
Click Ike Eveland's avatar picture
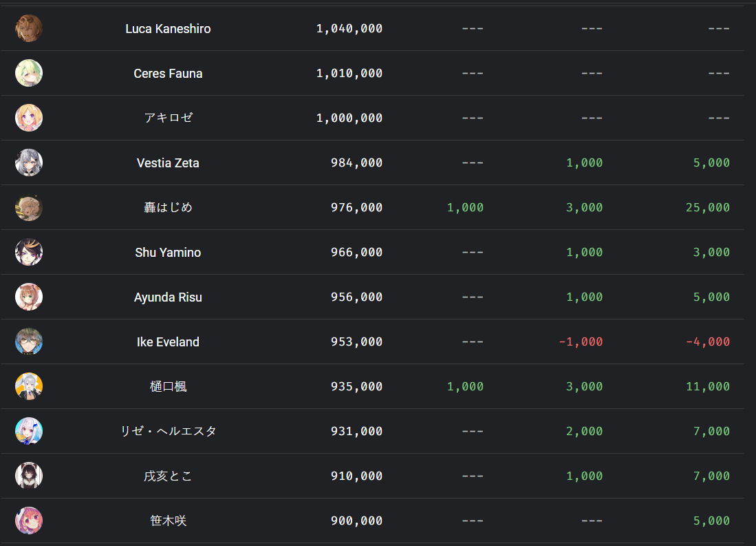coord(29,342)
